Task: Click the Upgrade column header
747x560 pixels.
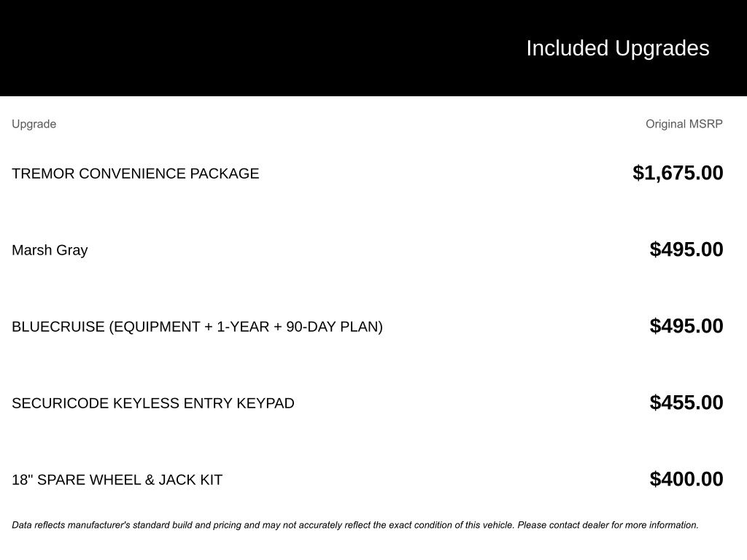Action: [x=34, y=124]
